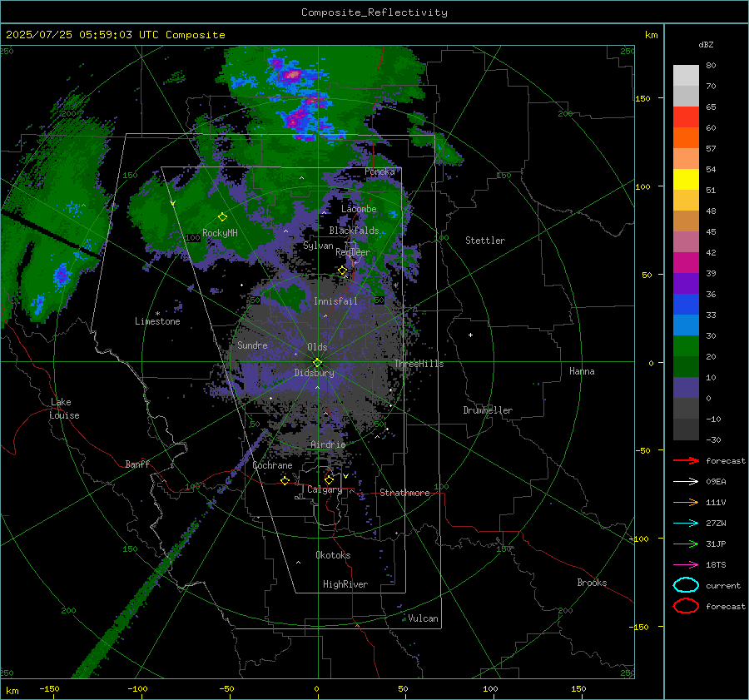Image resolution: width=749 pixels, height=700 pixels.
Task: Click the Cochrane city label
Action: pos(272,465)
